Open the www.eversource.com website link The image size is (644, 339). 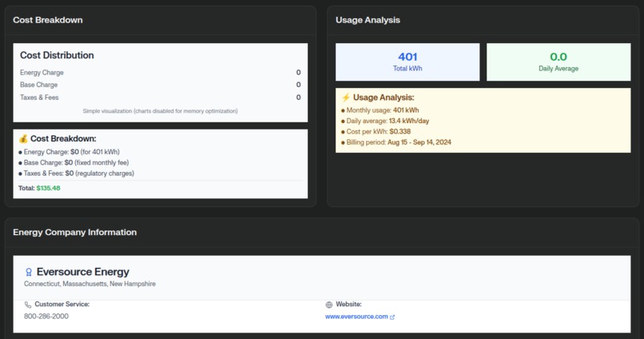(x=356, y=317)
